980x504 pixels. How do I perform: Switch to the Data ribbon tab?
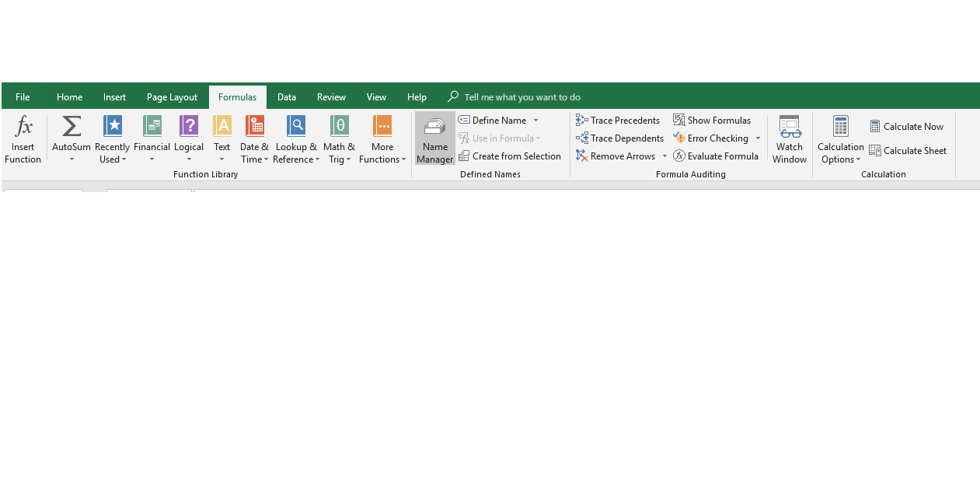(286, 96)
